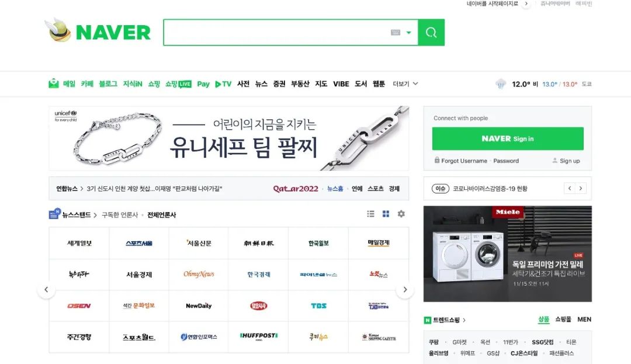Open newsstand settings gear icon
The image size is (631, 364).
401,214
